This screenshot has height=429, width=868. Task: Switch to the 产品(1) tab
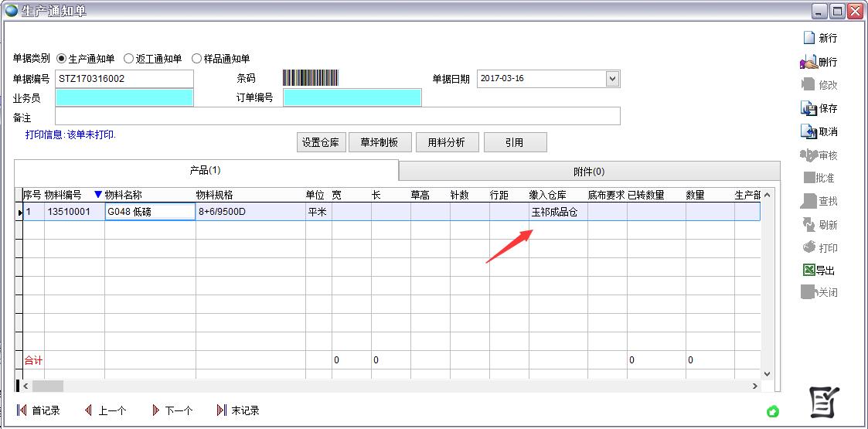[x=206, y=170]
